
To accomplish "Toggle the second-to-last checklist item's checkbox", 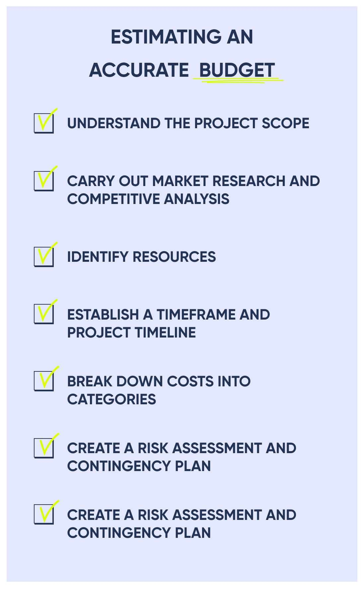I will pyautogui.click(x=44, y=448).
